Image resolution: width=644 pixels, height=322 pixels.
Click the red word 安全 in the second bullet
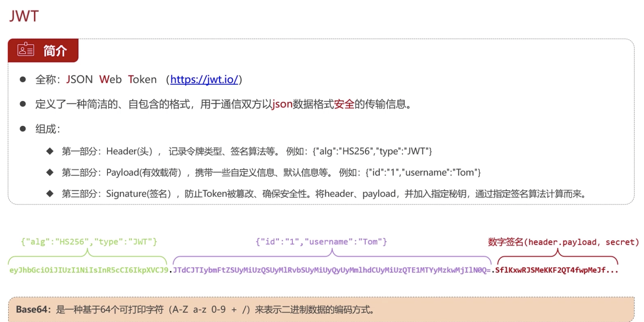point(344,104)
